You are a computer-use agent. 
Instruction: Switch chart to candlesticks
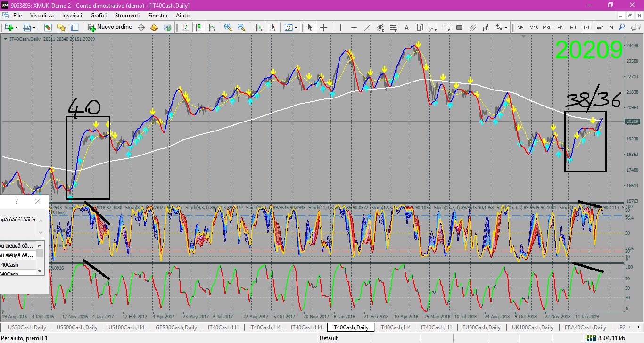(x=199, y=27)
